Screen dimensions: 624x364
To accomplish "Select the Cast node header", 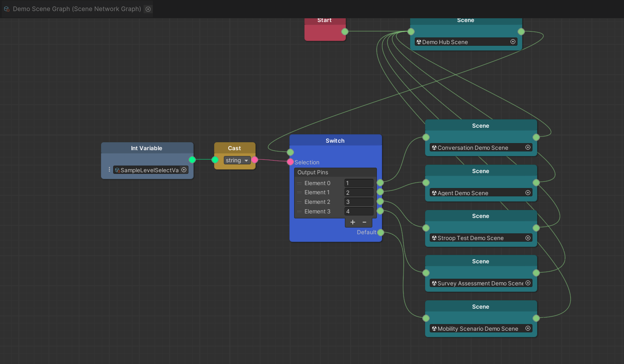I will tap(235, 148).
